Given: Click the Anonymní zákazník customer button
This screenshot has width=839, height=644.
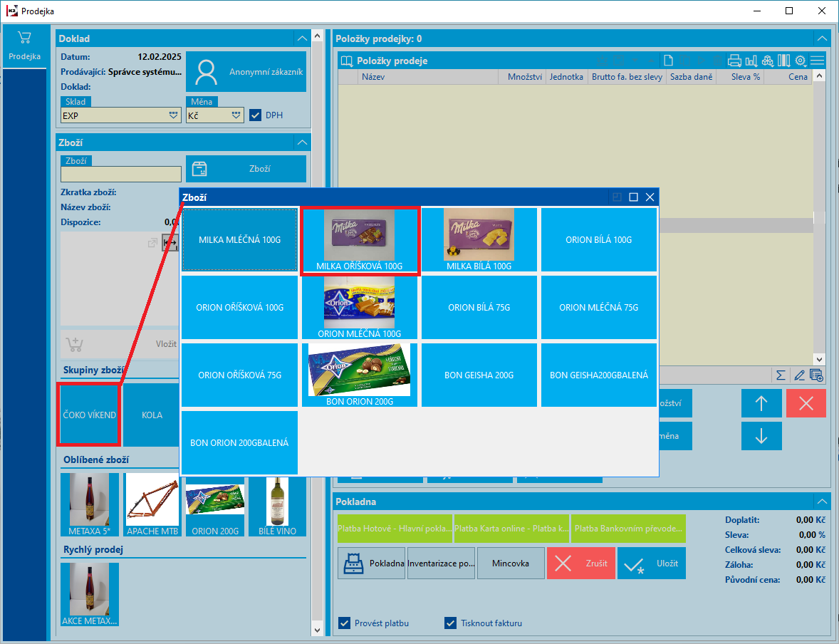Looking at the screenshot, I should click(x=246, y=72).
